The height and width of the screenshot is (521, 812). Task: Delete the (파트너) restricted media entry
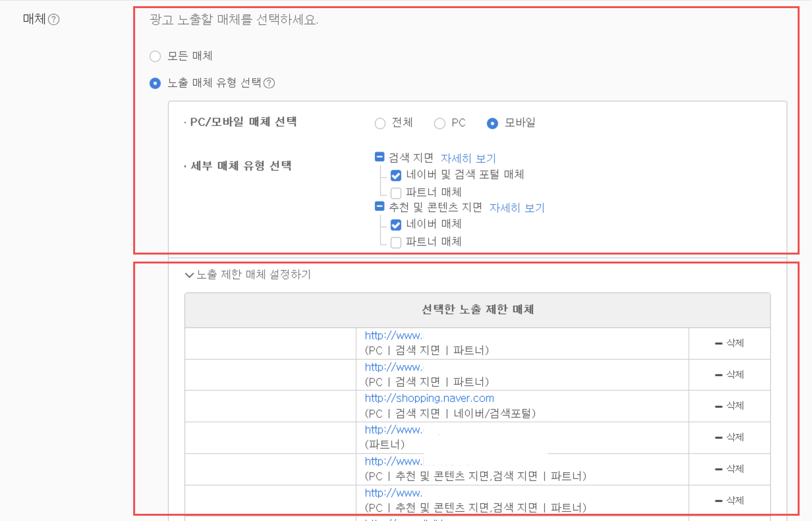[x=729, y=437]
